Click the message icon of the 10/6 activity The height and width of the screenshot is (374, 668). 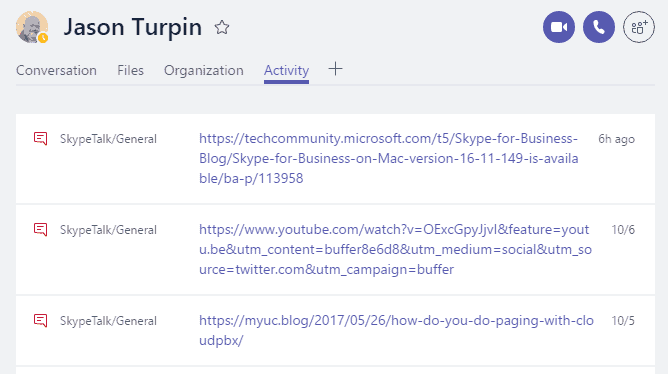(40, 230)
